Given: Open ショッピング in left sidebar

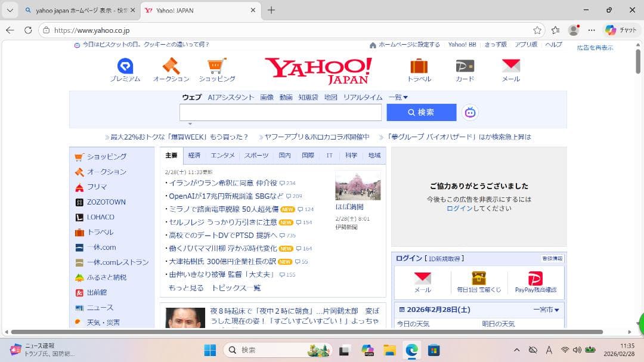Looking at the screenshot, I should point(106,157).
